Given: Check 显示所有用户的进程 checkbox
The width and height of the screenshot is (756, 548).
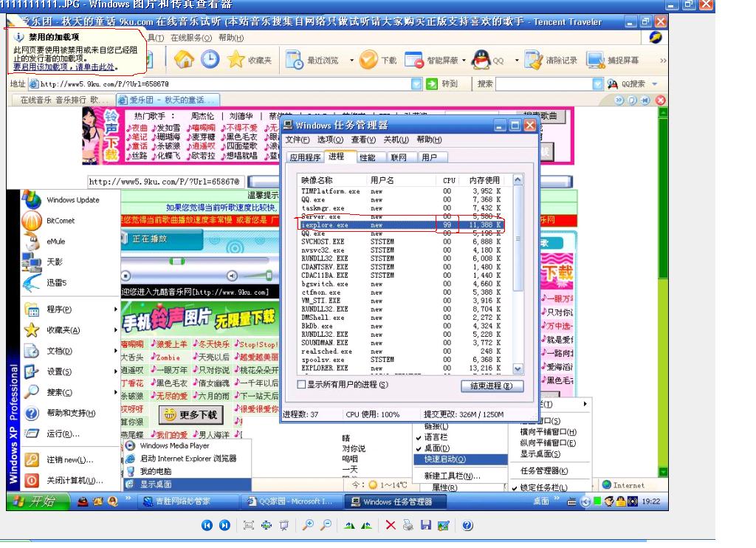Looking at the screenshot, I should pyautogui.click(x=302, y=385).
